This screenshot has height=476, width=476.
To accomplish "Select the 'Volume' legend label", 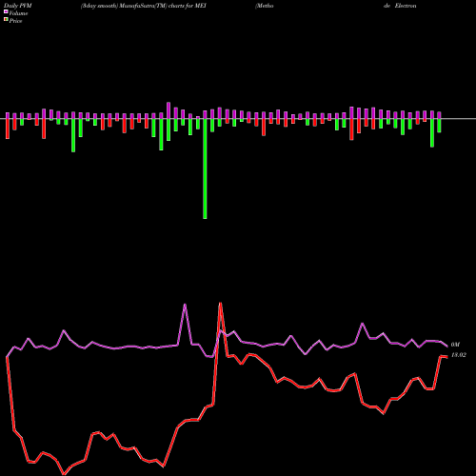I will 18,13.
